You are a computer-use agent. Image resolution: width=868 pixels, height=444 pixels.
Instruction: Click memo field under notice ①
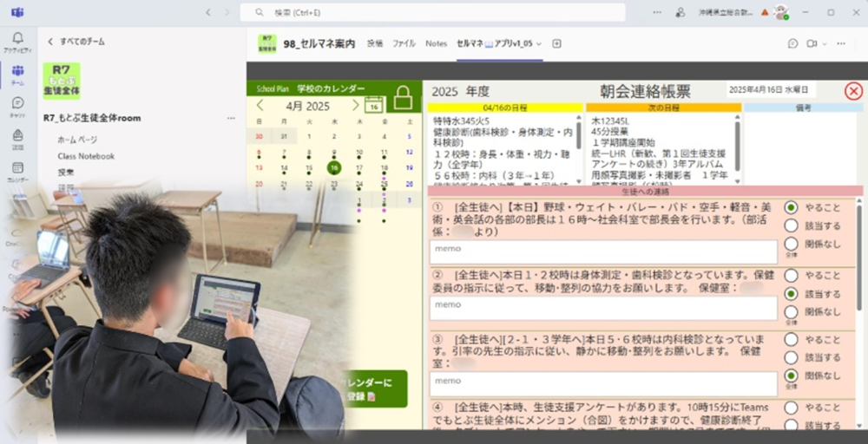603,252
